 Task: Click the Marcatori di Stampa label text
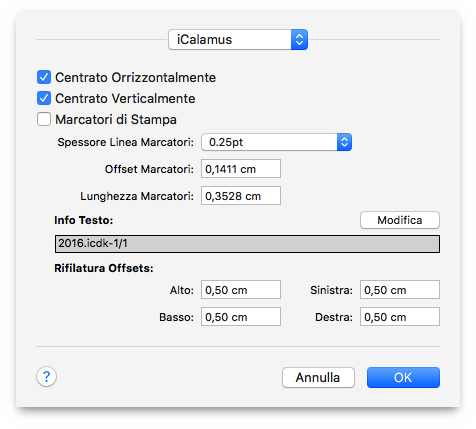(x=116, y=120)
